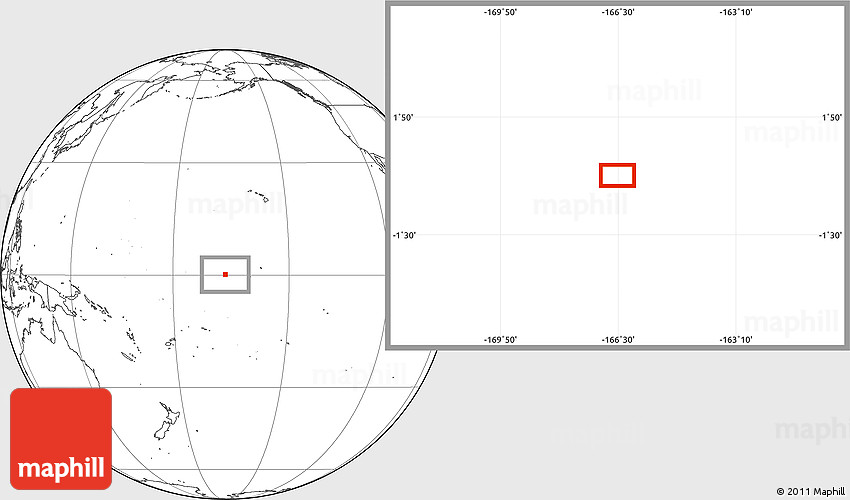
Task: Click the left 1°50' latitude label
Action: click(402, 118)
